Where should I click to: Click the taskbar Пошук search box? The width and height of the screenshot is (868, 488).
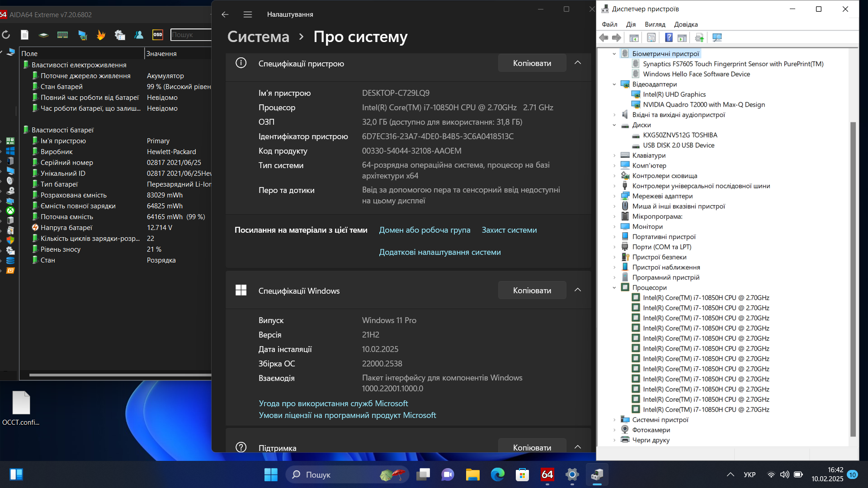pos(347,474)
